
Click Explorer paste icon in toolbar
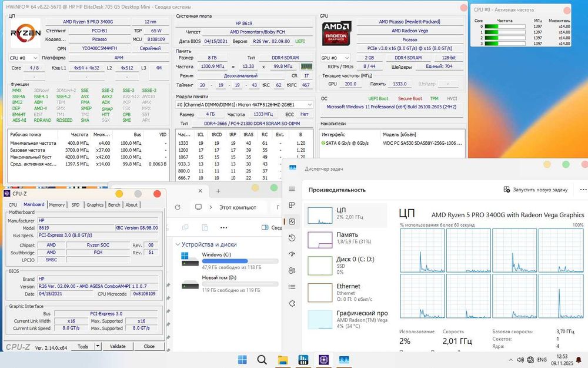[205, 227]
